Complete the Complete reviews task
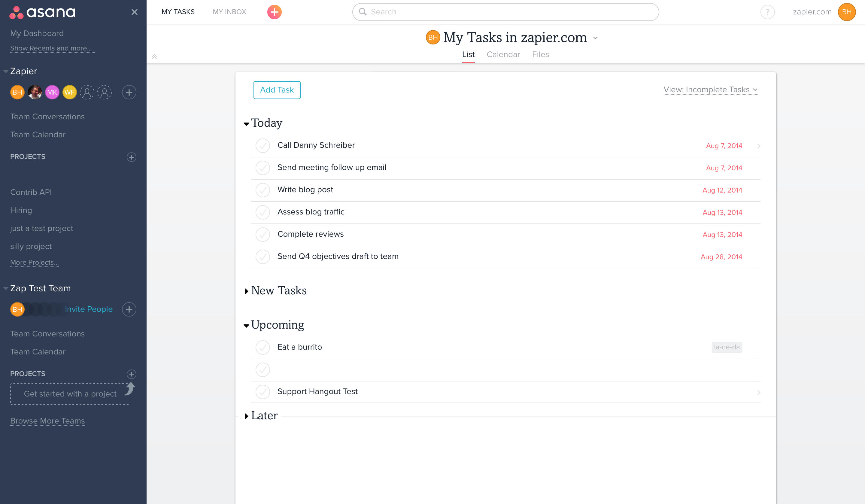The width and height of the screenshot is (865, 504). (x=263, y=235)
